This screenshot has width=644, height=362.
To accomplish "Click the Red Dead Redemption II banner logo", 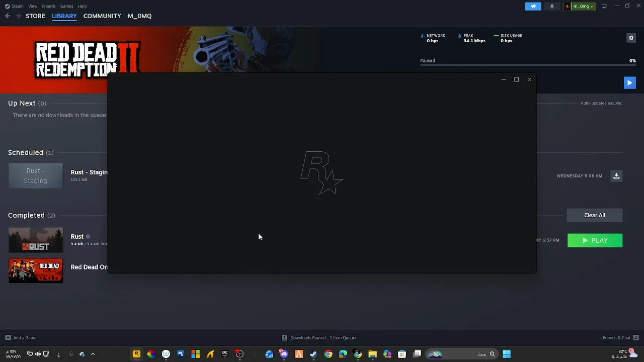I will [87, 59].
